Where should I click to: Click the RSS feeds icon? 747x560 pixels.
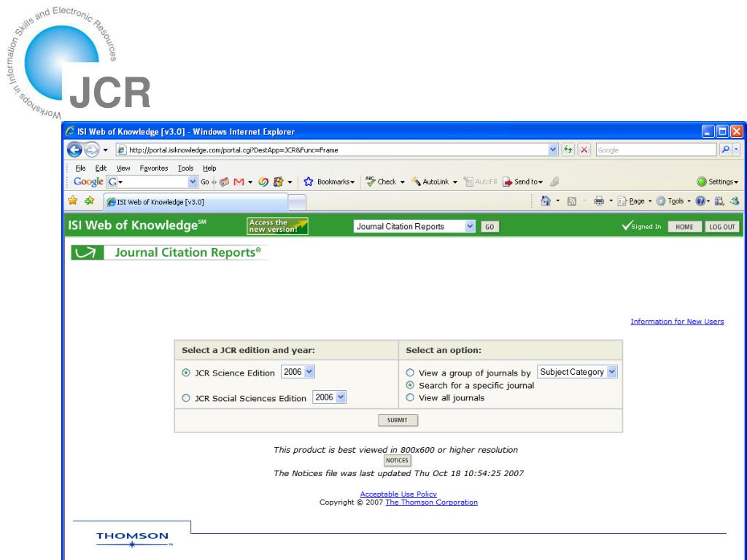click(572, 201)
